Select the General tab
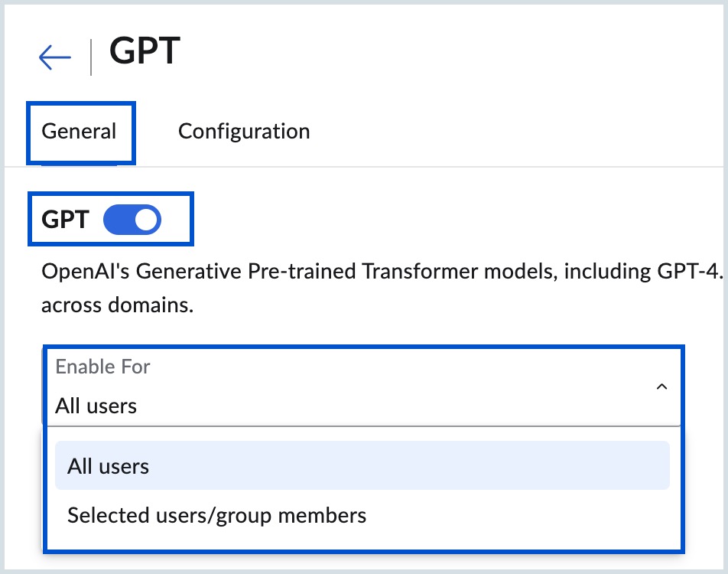Screen dimensions: 728x574 click(80, 131)
